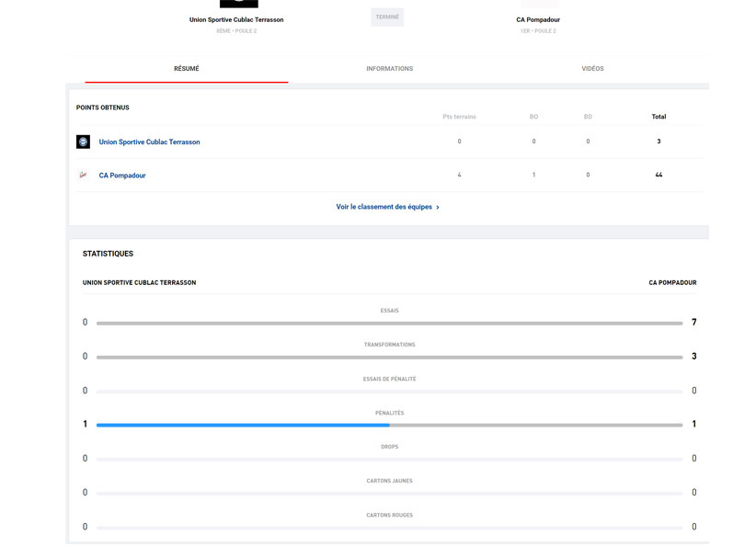Click the '8ème - Poule 2' ranking text
756x547 pixels.
(236, 31)
